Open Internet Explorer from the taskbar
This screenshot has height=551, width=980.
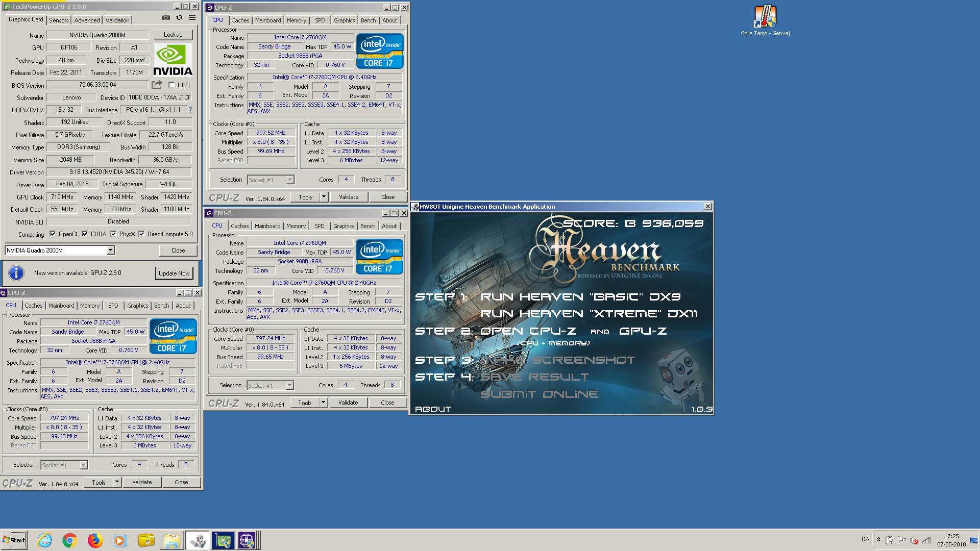click(45, 540)
